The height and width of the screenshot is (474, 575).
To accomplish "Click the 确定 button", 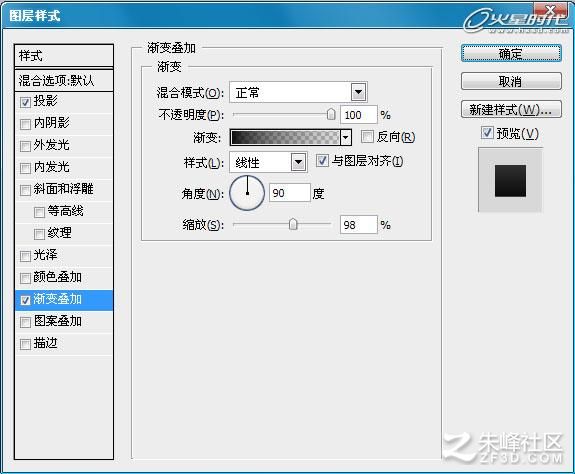I will point(511,54).
